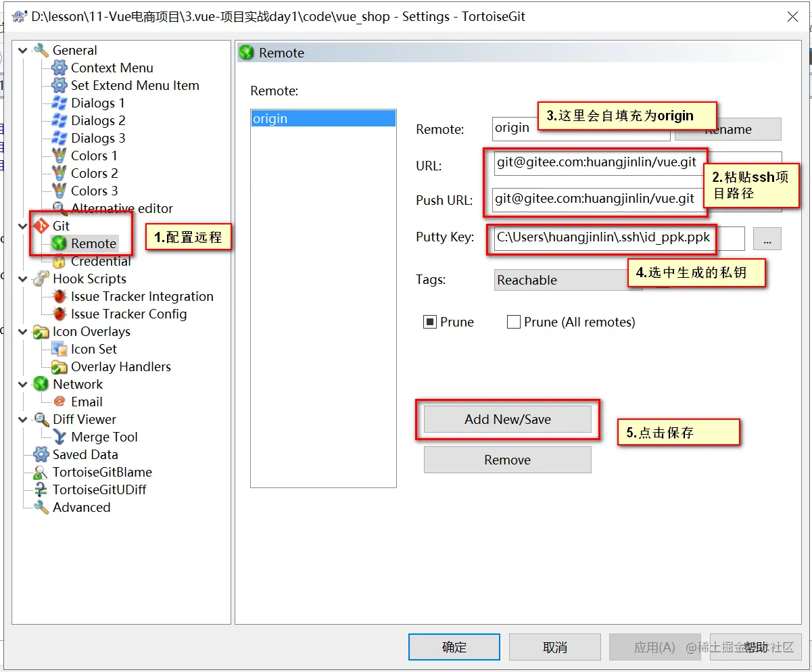
Task: Click the Set Extend Menu Item gear icon
Action: 59,85
